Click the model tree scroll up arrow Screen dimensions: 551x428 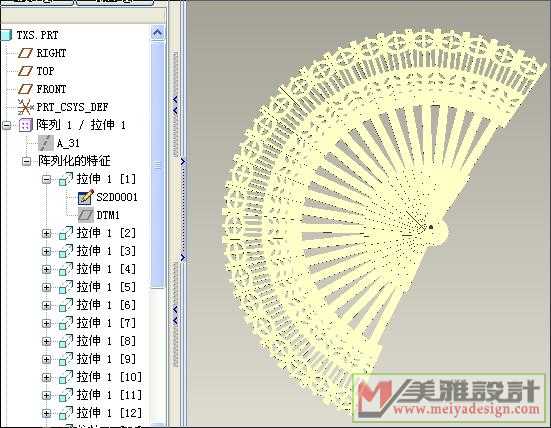[x=157, y=33]
